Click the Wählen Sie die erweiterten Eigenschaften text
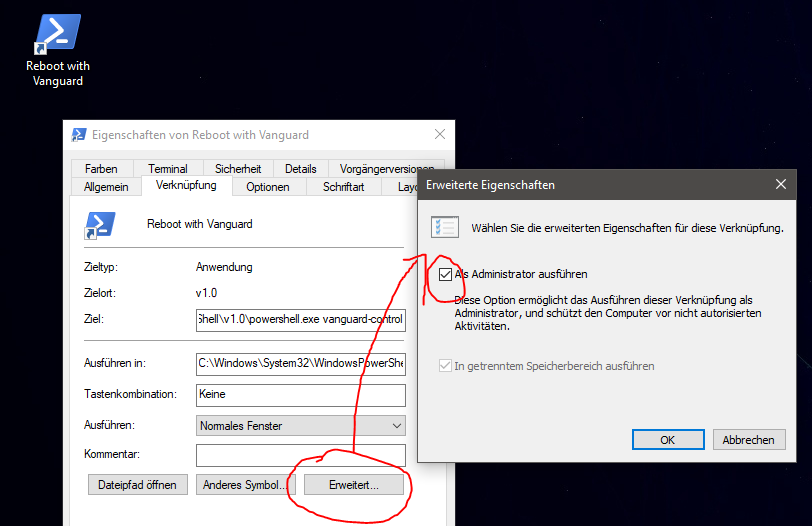 pos(627,228)
